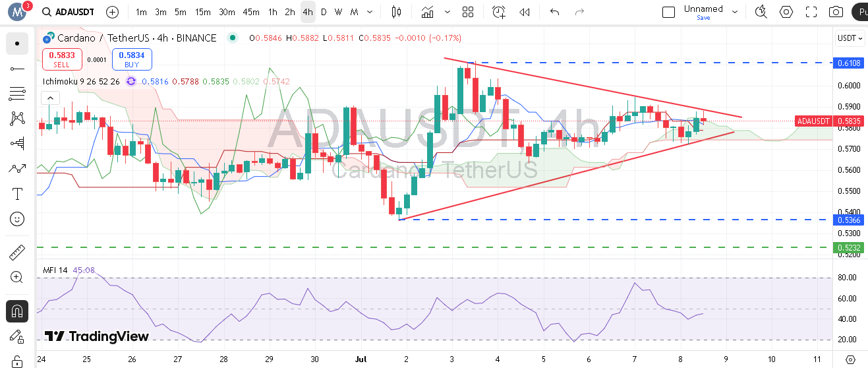
Task: Select the ruler measure tool
Action: click(x=17, y=253)
